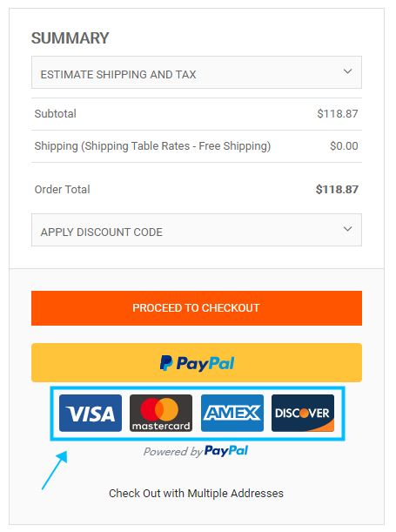Open the Estimate Shipping and Tax label

(x=118, y=74)
